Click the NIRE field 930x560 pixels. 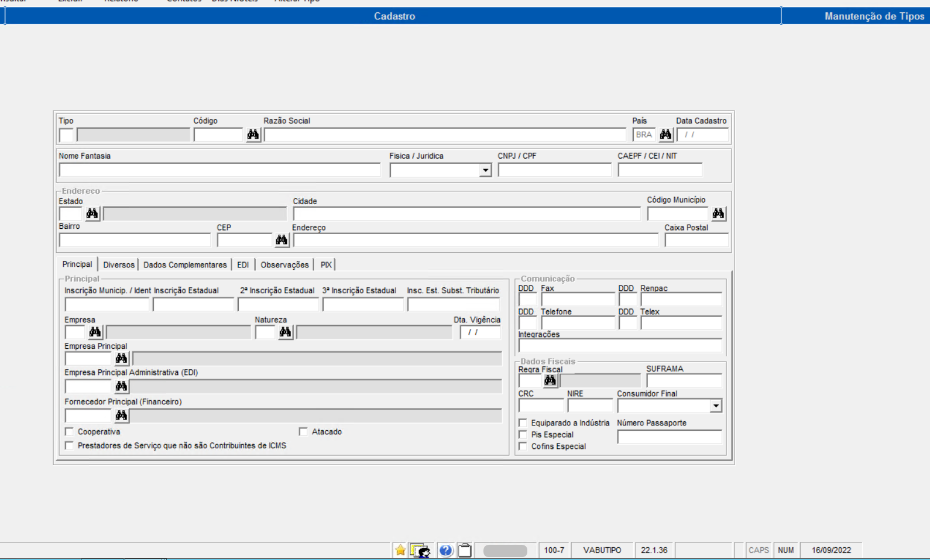pos(590,406)
